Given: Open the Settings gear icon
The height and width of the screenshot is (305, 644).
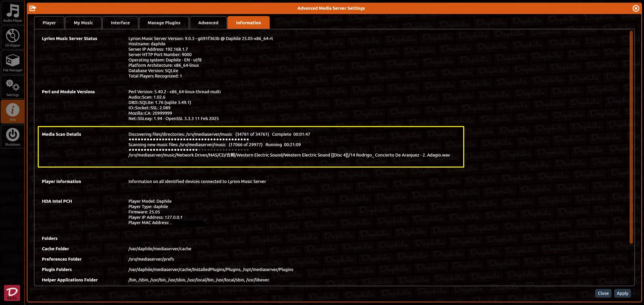Looking at the screenshot, I should coord(12,87).
